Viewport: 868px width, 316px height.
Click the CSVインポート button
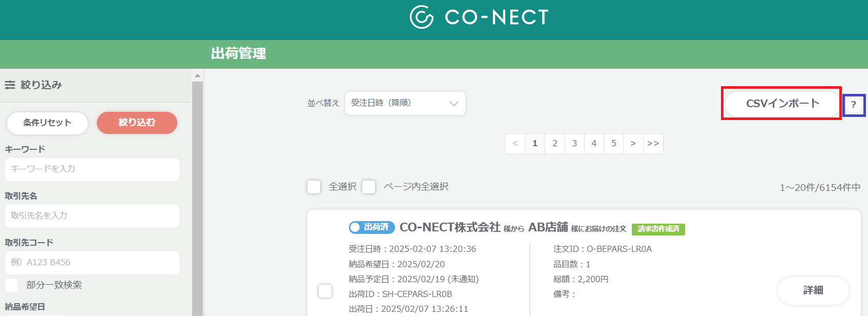coord(782,103)
